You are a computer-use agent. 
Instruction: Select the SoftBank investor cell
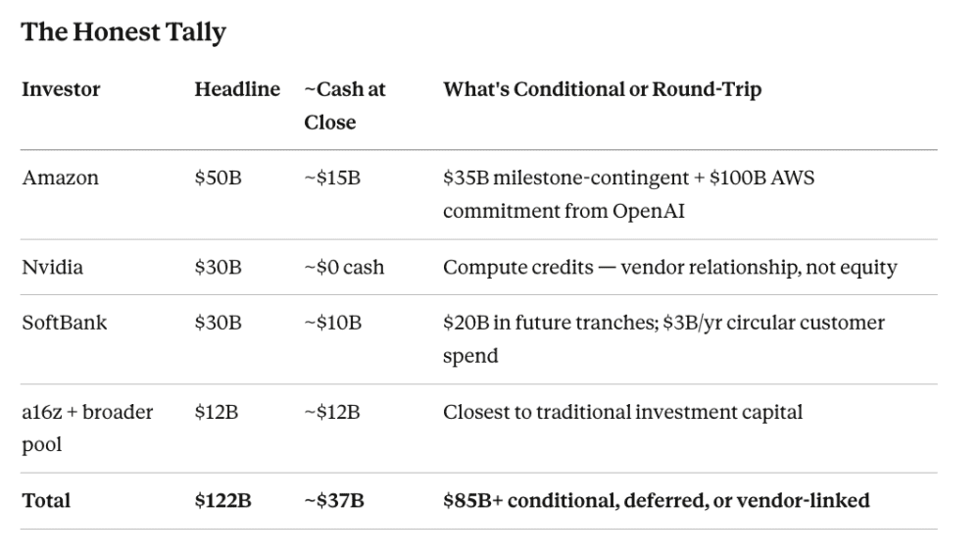[65, 323]
